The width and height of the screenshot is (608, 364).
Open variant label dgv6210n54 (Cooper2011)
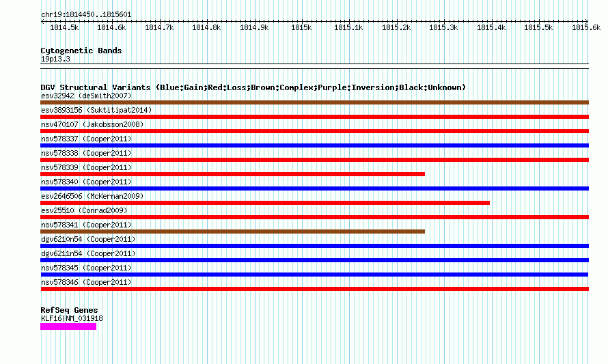coord(88,239)
